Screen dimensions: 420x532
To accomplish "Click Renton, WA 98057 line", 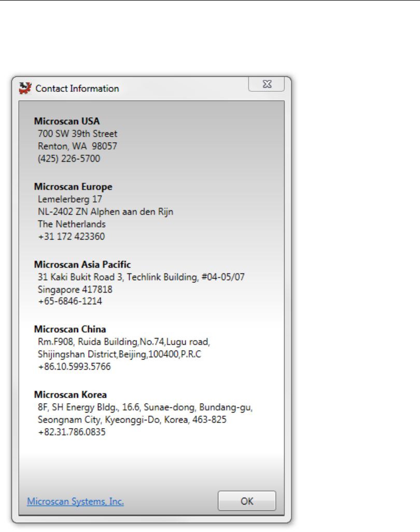I will [x=78, y=146].
